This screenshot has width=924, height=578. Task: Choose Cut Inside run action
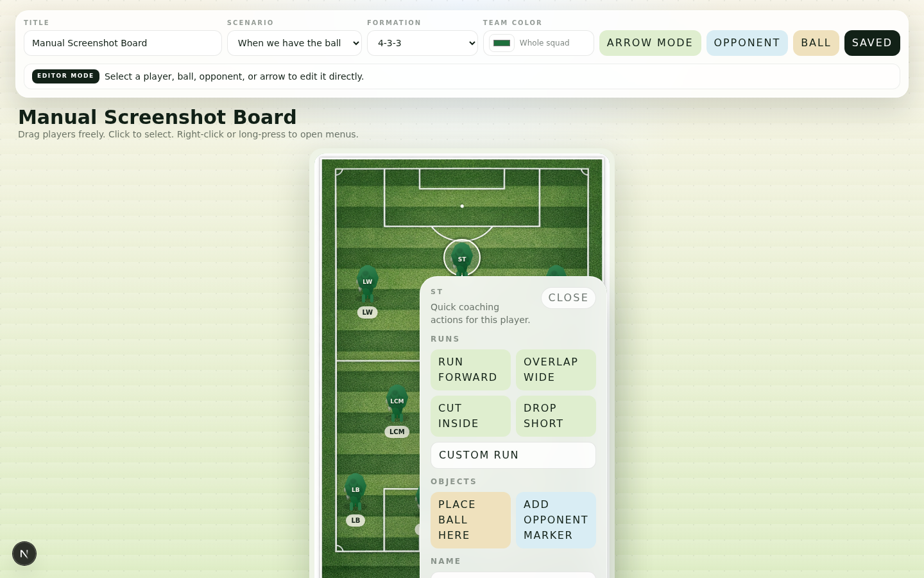470,416
